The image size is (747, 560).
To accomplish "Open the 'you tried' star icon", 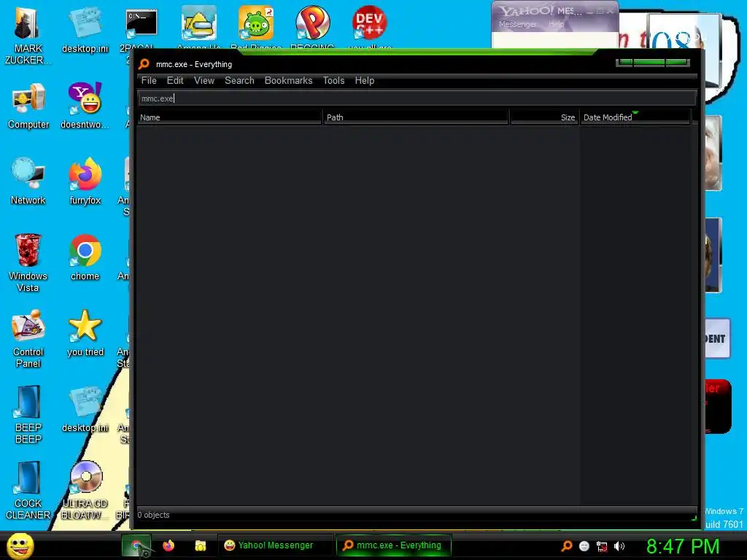I will point(85,332).
